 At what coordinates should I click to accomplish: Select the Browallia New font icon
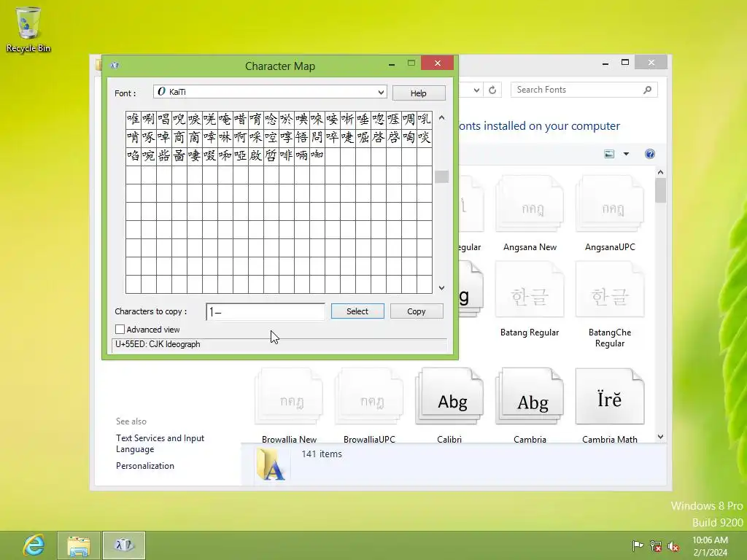coord(289,397)
